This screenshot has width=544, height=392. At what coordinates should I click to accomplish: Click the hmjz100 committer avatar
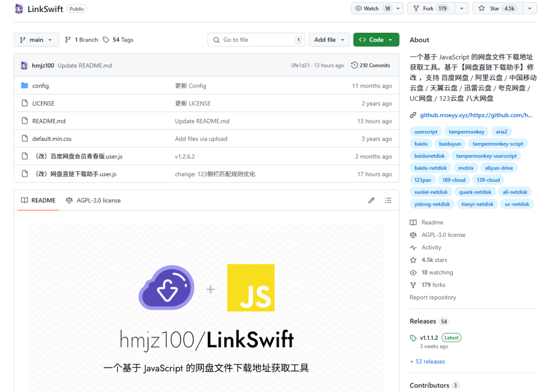pyautogui.click(x=24, y=66)
